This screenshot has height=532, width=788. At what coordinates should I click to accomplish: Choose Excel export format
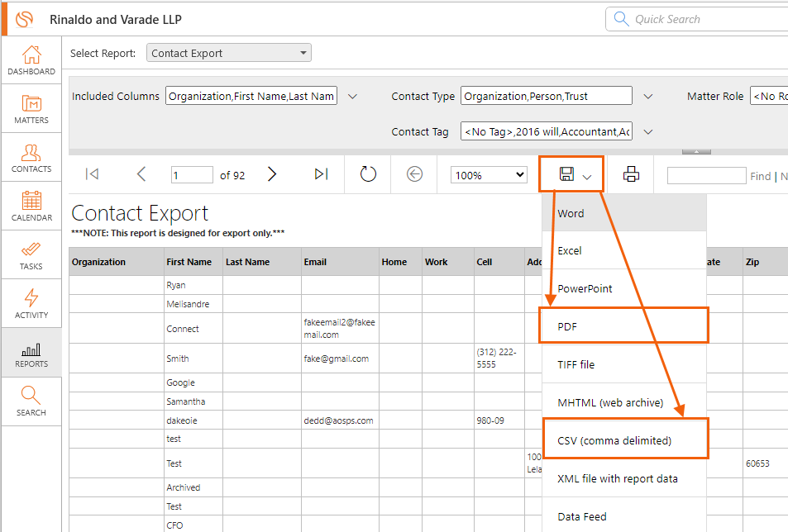(x=624, y=250)
